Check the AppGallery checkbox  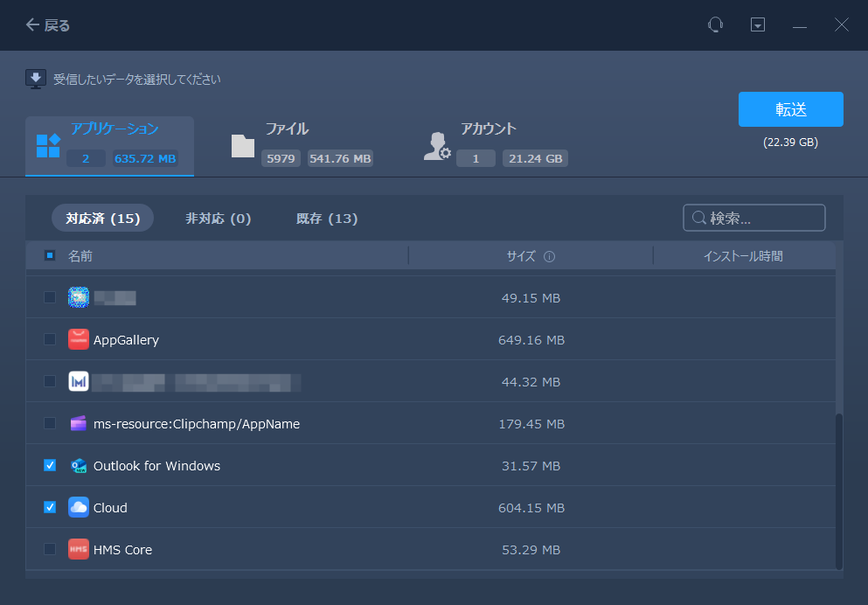point(50,339)
